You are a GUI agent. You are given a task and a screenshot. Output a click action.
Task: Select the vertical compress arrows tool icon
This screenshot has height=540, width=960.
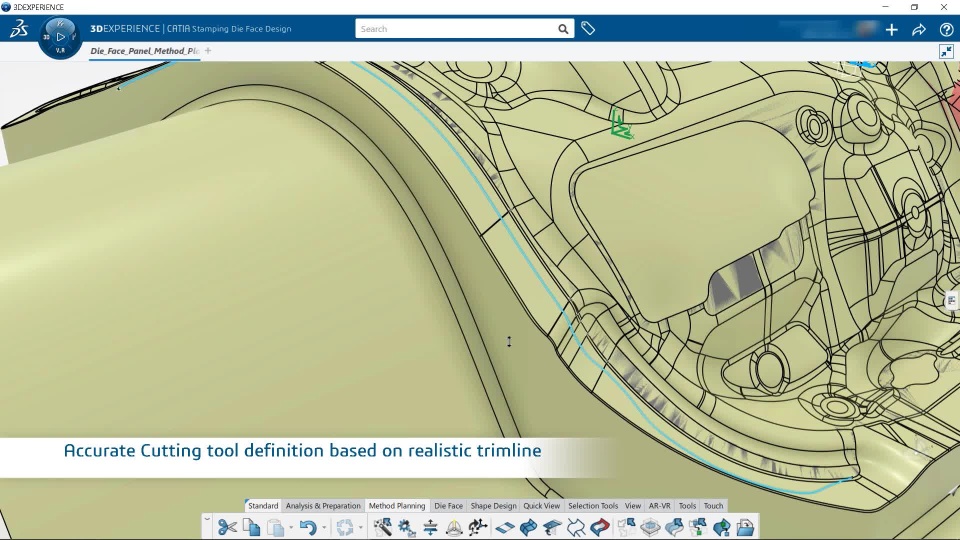(430, 527)
